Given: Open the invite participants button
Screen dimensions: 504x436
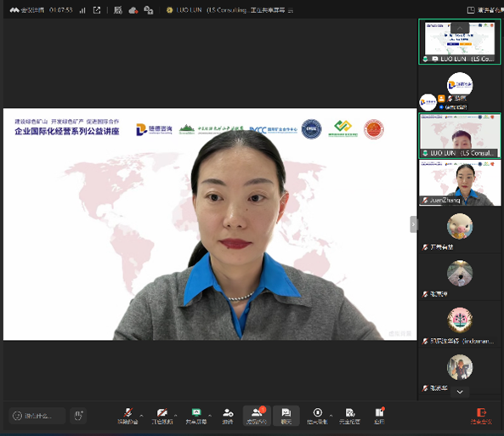Looking at the screenshot, I should (x=228, y=416).
